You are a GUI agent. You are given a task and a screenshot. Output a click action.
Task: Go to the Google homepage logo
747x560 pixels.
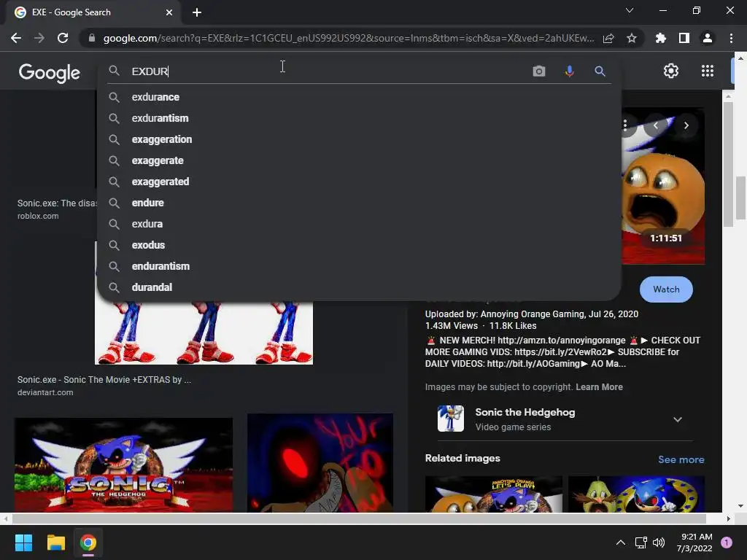tap(50, 73)
